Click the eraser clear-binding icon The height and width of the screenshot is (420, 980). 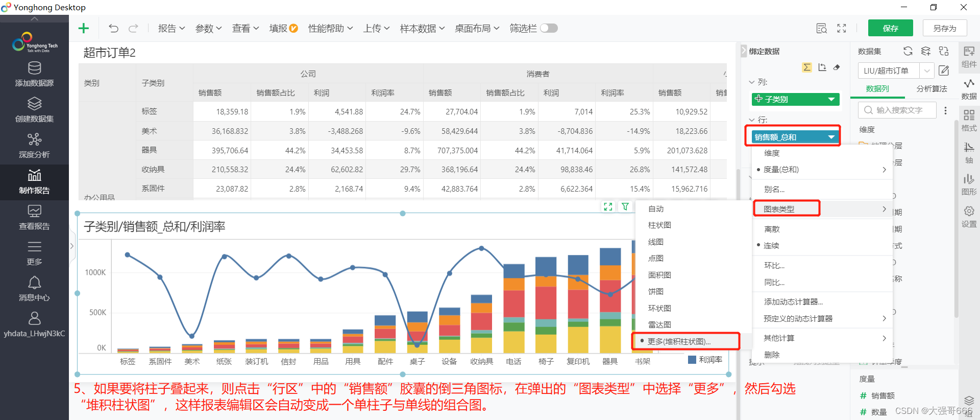(x=837, y=67)
